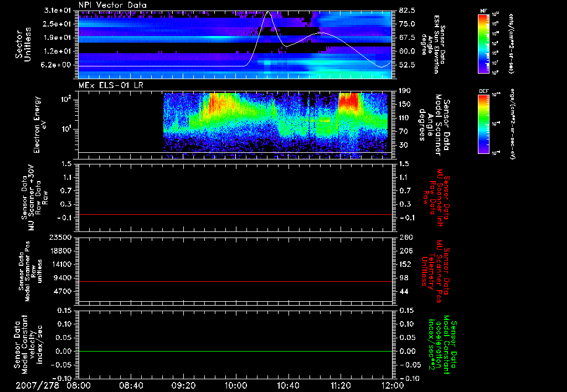Select the DEF color scale bar

tap(483, 124)
